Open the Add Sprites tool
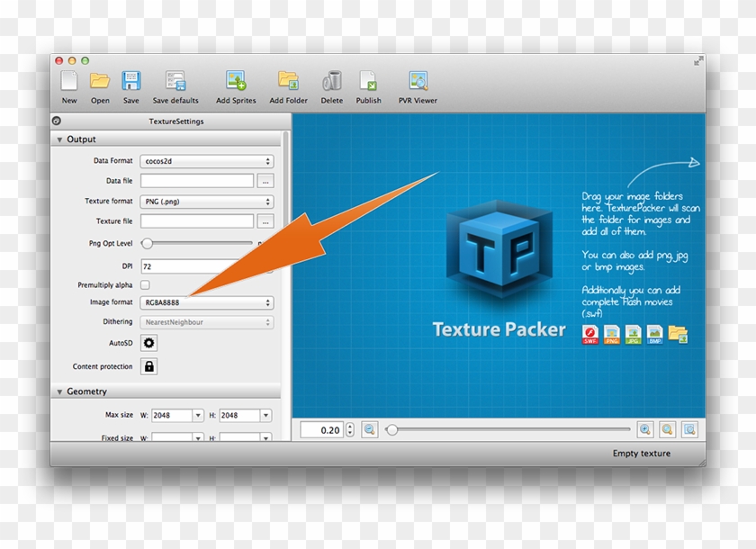 tap(235, 81)
